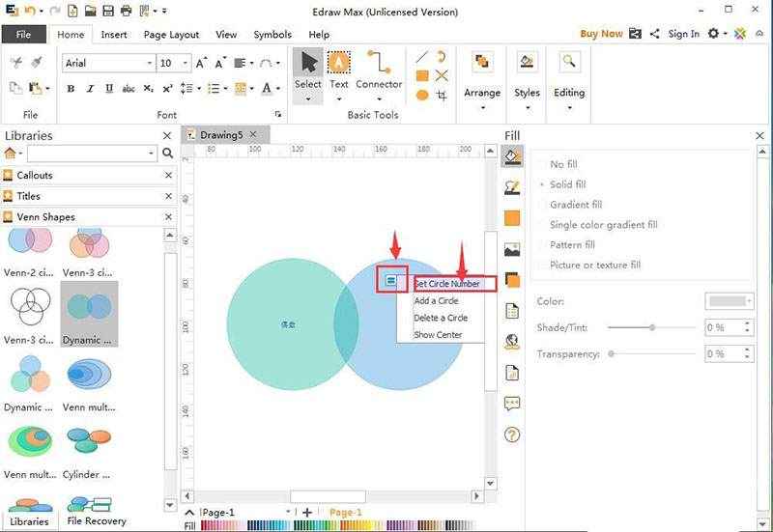Click the Buy Now link
This screenshot has height=532, width=773.
[x=601, y=34]
